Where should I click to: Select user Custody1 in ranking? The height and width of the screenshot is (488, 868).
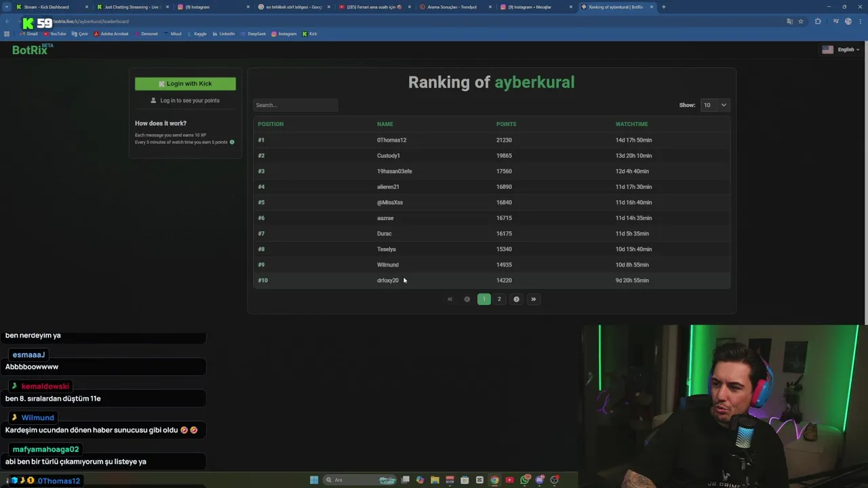388,156
